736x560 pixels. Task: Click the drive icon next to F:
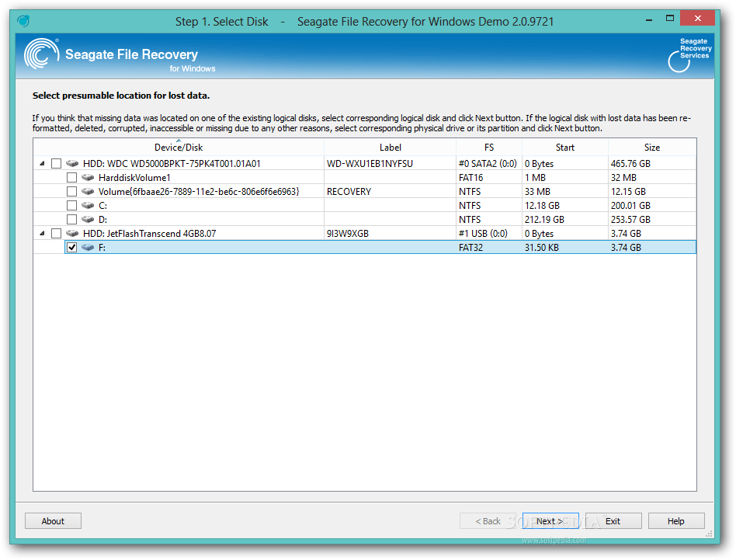(x=87, y=247)
